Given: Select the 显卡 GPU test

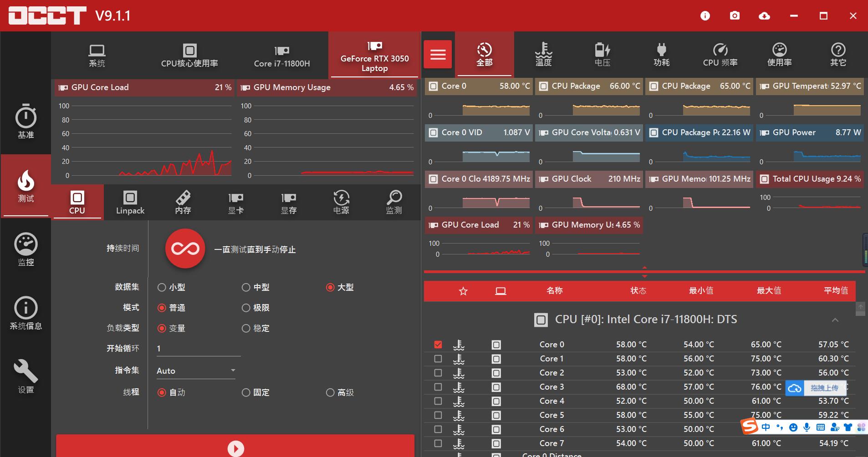Looking at the screenshot, I should coord(236,203).
